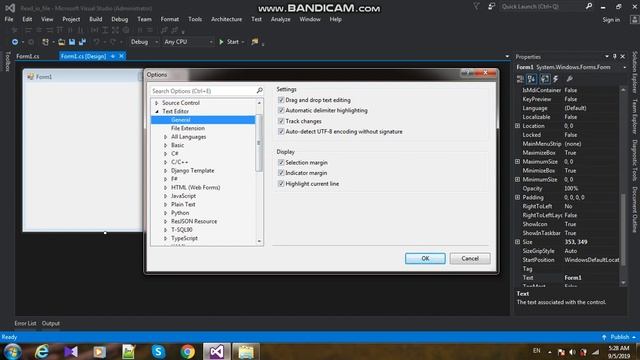640x360 pixels.
Task: Click Cancel in the Options dialog
Action: (x=470, y=258)
